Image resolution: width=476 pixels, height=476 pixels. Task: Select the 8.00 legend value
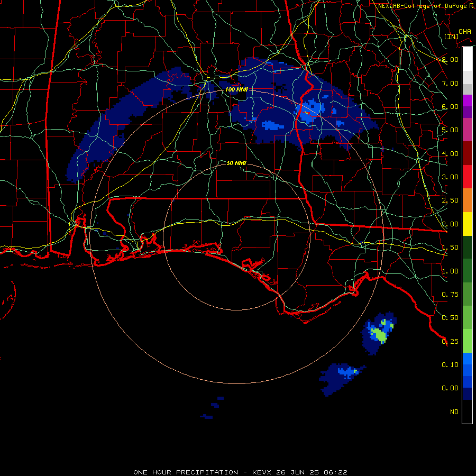point(450,59)
